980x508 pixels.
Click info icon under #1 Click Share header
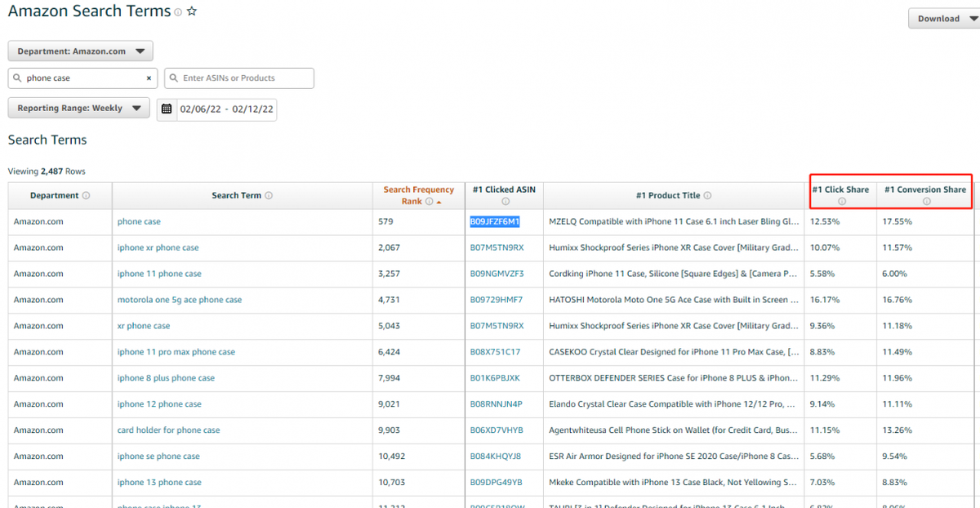click(841, 202)
